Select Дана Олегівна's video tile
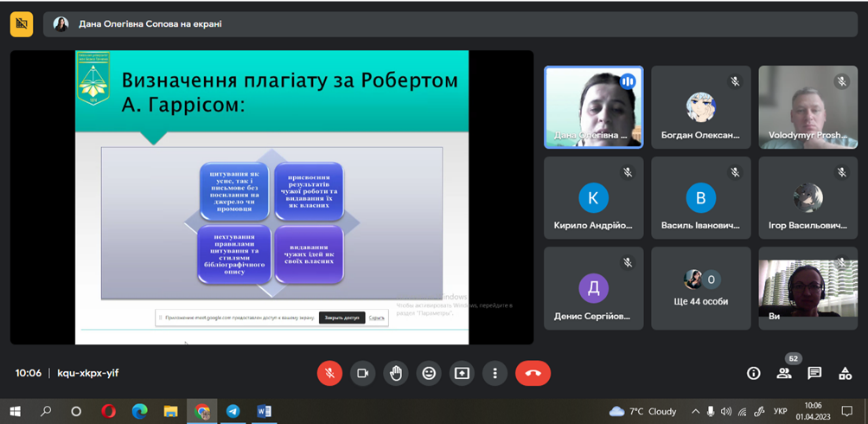 pos(593,107)
